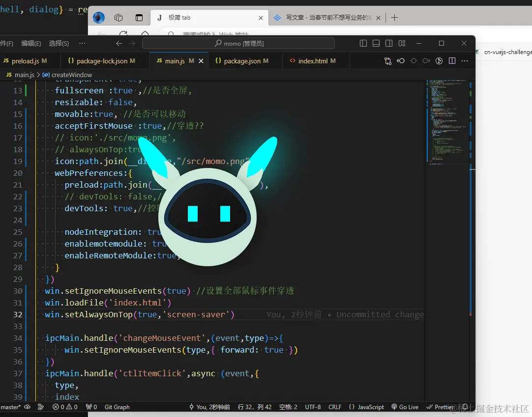Click on win.setAlwaysOnTop code line

pyautogui.click(x=140, y=315)
